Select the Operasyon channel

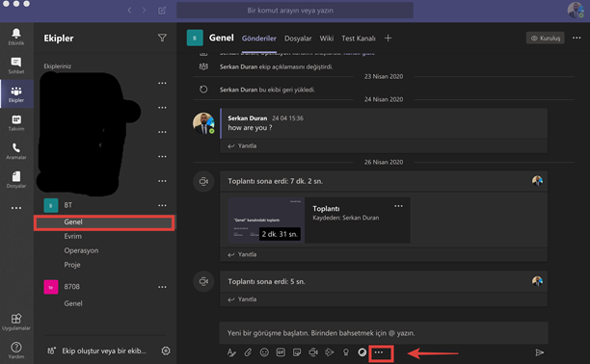(81, 250)
